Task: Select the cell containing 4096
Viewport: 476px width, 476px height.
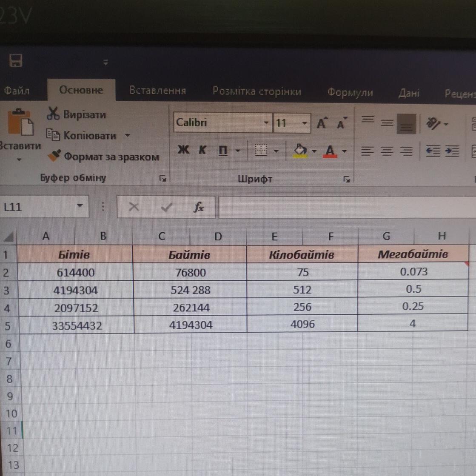Action: (x=302, y=324)
